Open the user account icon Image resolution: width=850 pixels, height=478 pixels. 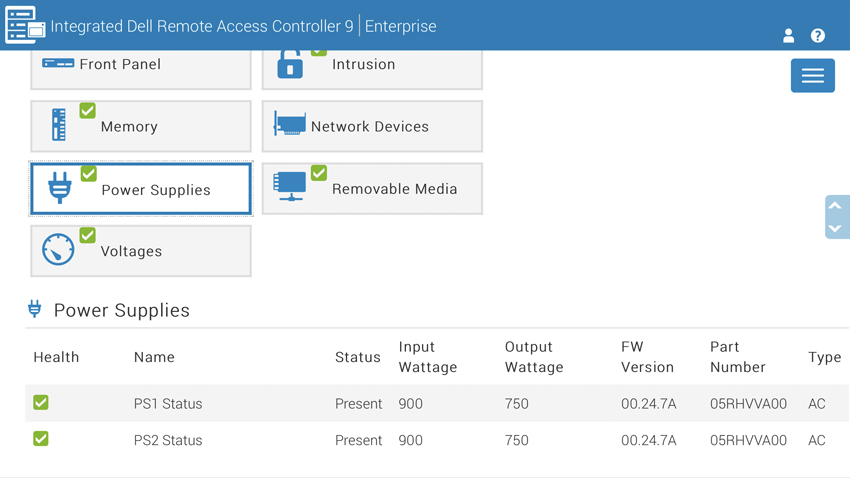pos(788,36)
